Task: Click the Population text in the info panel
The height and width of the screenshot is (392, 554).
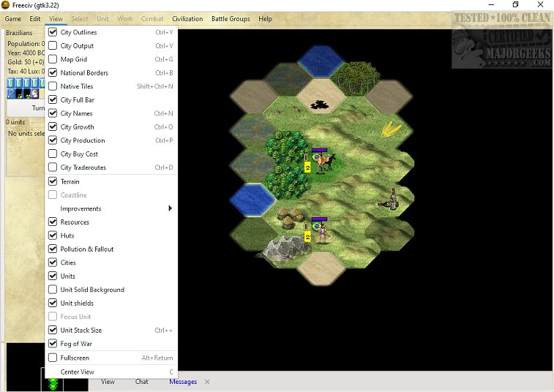Action: point(26,43)
